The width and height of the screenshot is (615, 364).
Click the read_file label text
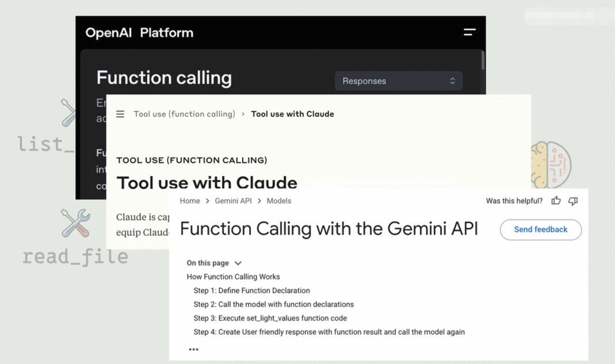coord(75,257)
